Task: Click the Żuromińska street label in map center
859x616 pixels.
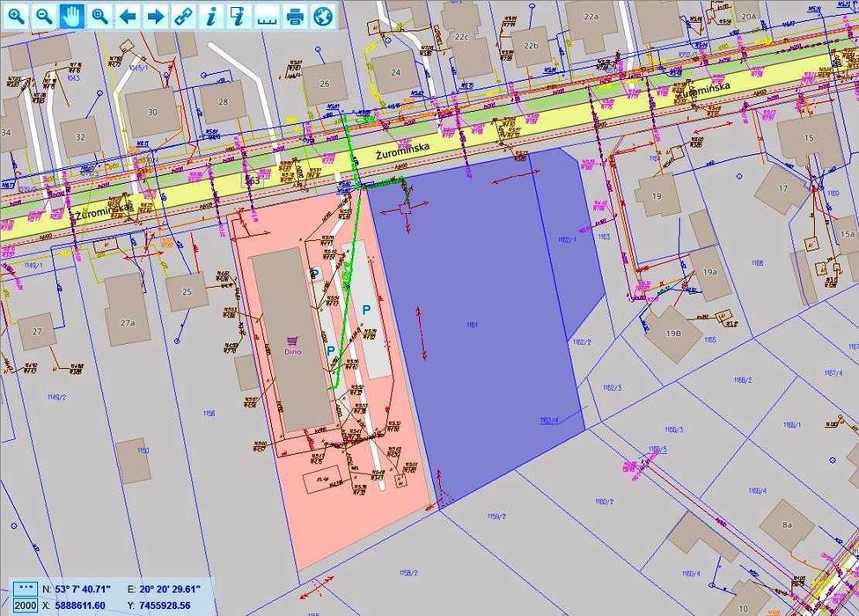Action: pos(403,151)
